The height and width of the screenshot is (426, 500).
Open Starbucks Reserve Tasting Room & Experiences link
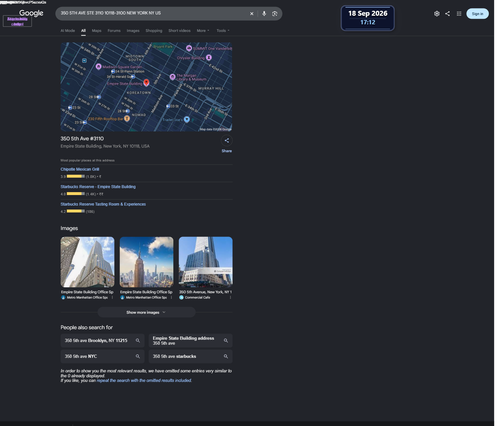click(x=103, y=204)
